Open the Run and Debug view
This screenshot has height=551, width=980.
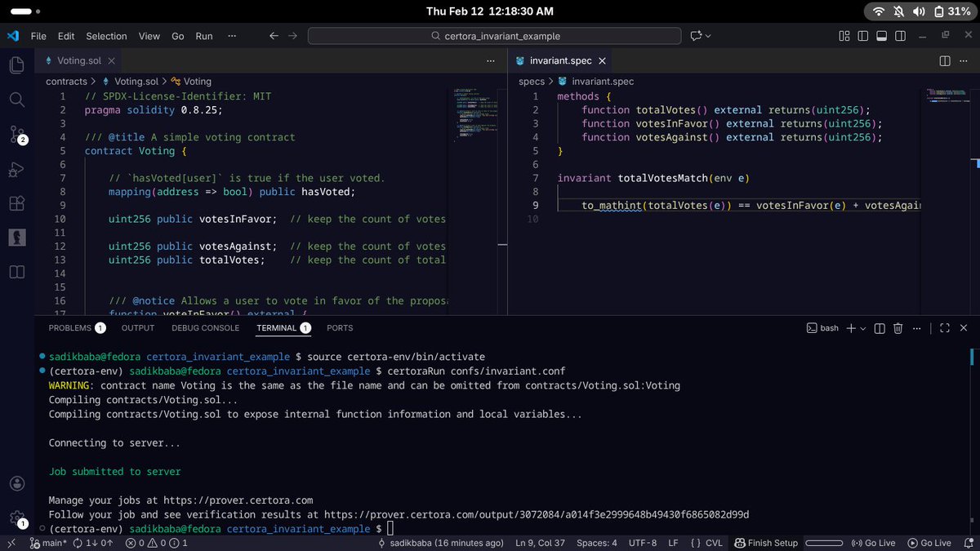point(16,169)
